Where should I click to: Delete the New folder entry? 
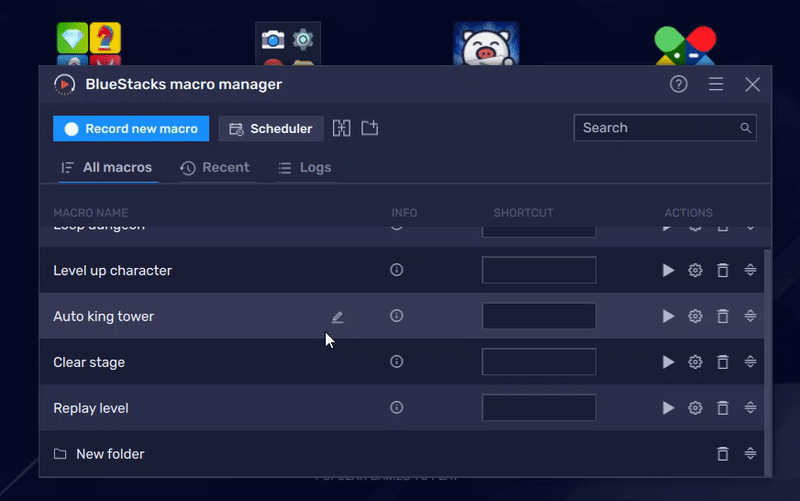(722, 454)
